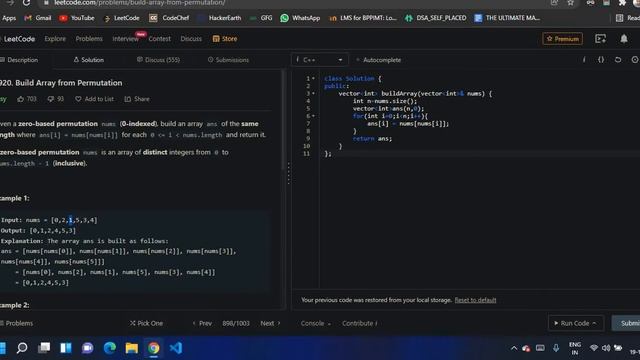Switch to the Solution tab

pos(89,60)
